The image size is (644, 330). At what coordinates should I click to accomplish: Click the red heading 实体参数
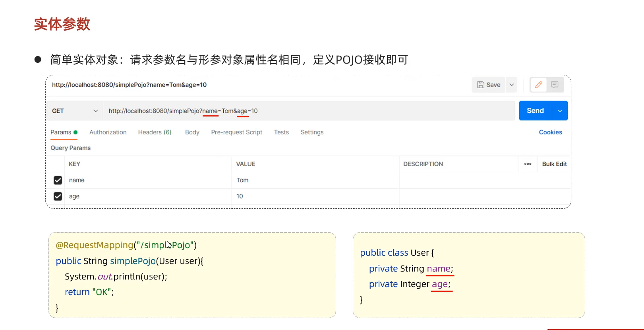pos(62,24)
